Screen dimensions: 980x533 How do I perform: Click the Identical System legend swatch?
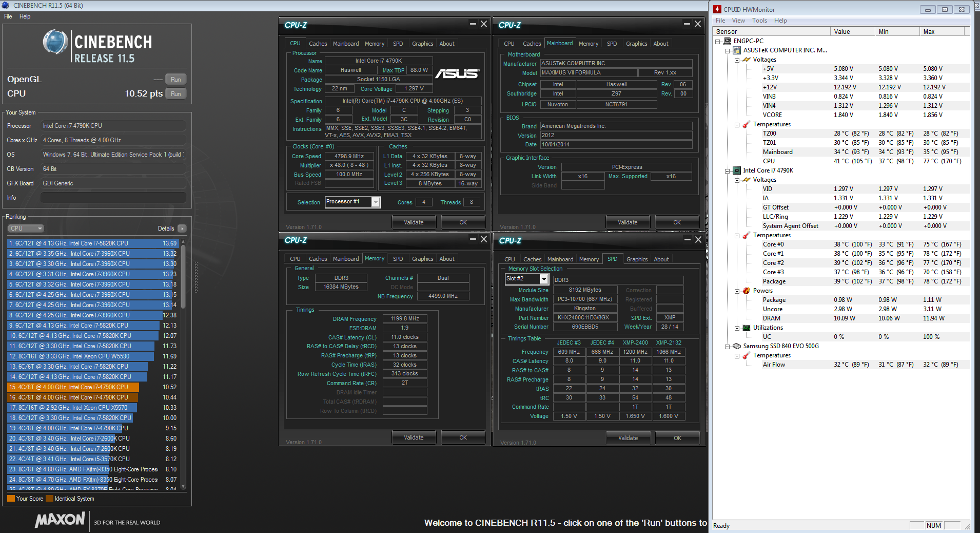(x=49, y=499)
